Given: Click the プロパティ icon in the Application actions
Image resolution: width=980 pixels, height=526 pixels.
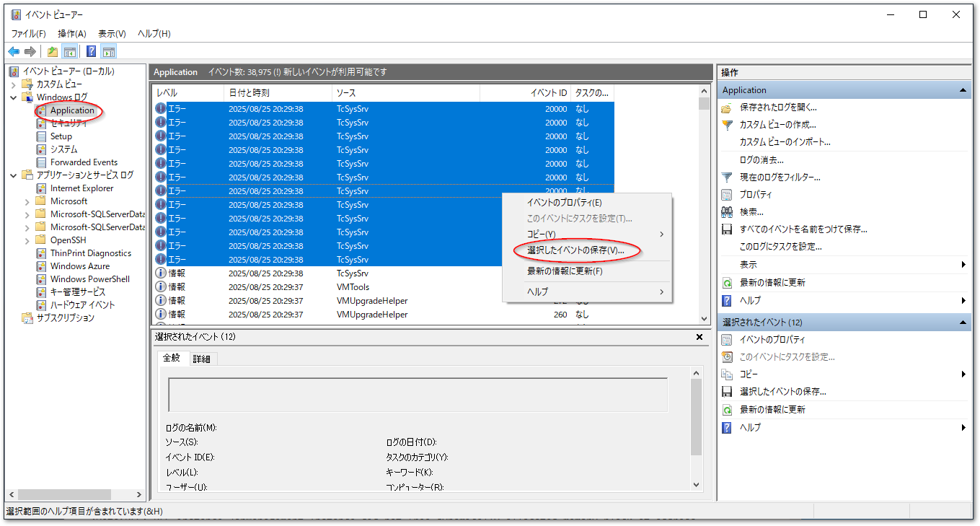Looking at the screenshot, I should (728, 195).
